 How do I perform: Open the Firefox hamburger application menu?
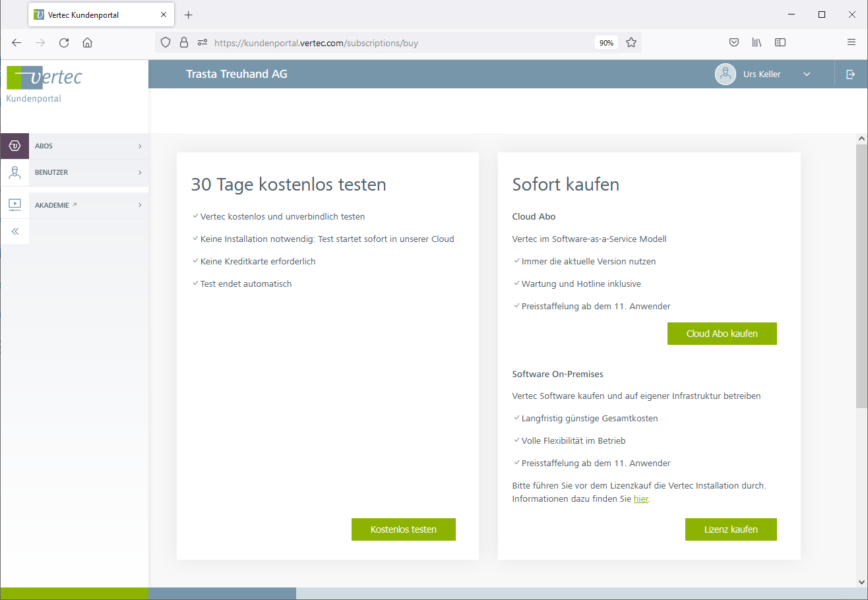[x=851, y=43]
